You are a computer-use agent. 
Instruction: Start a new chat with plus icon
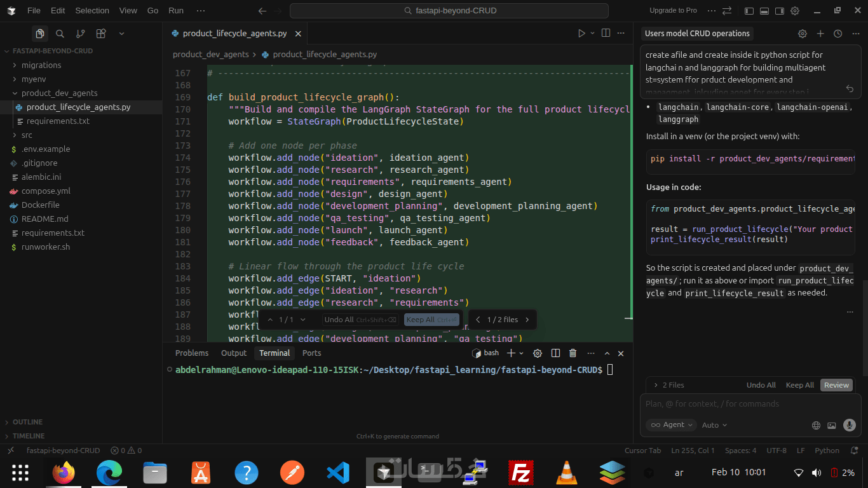tap(820, 34)
